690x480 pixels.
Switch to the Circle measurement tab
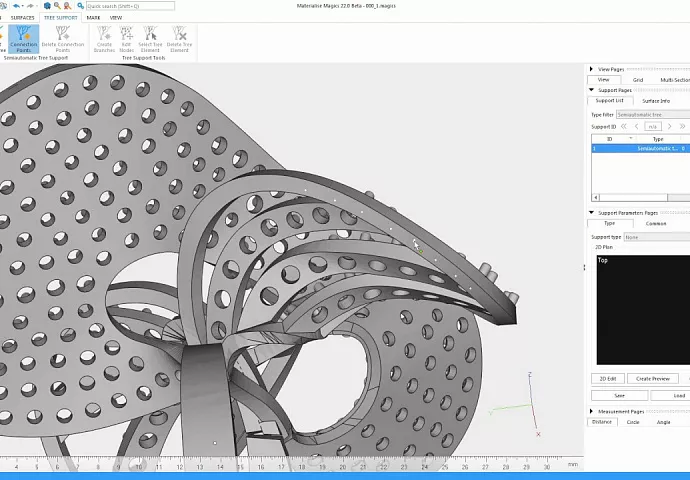coord(633,422)
